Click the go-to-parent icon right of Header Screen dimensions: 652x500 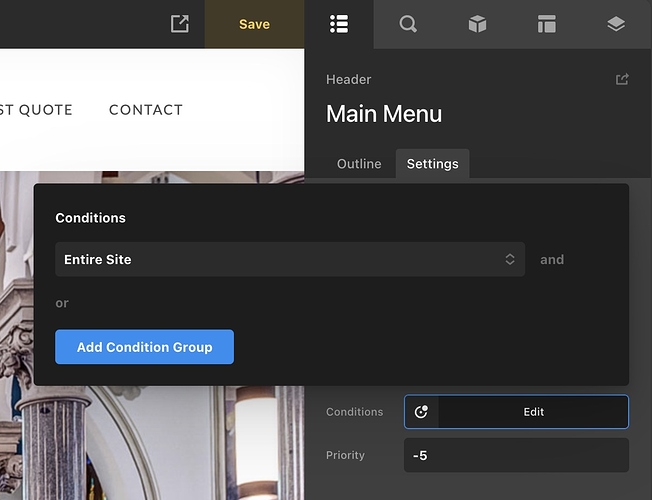[x=622, y=80]
